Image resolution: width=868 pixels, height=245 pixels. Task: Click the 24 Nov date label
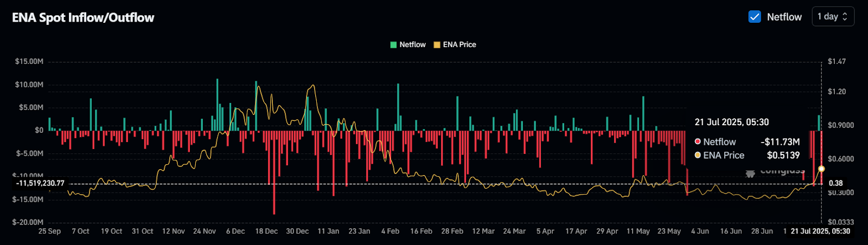coord(205,231)
